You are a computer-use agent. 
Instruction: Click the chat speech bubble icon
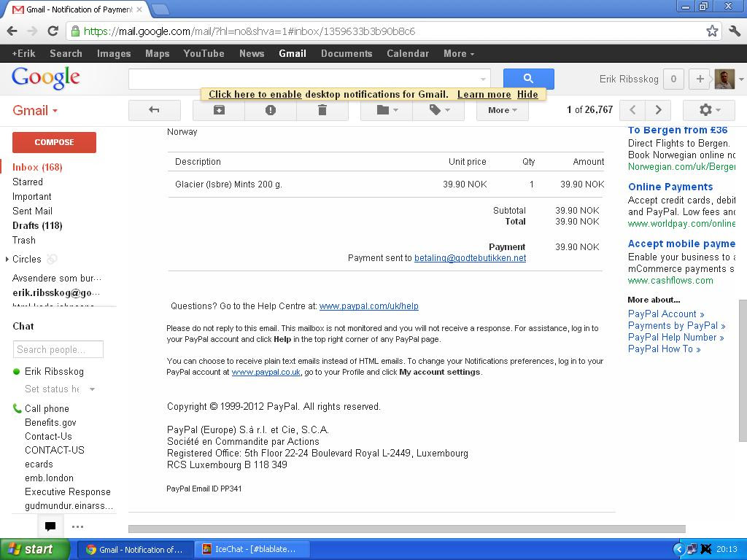pyautogui.click(x=50, y=526)
